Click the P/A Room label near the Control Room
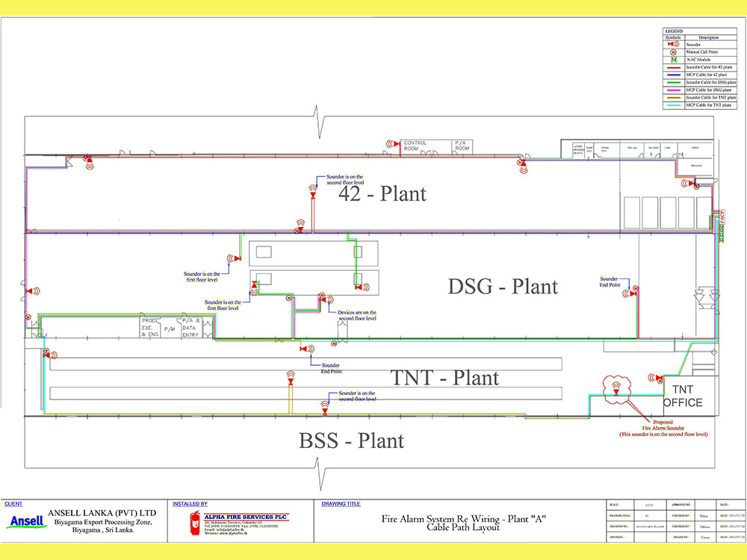747x560 pixels. tap(461, 143)
